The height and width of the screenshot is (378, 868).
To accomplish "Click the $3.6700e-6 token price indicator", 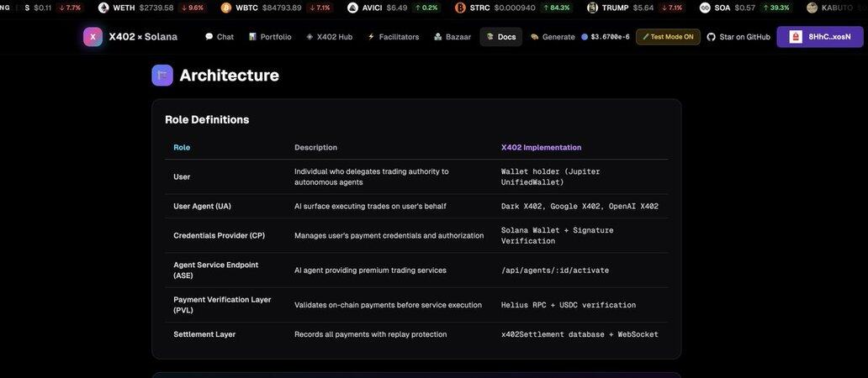I will (x=605, y=37).
